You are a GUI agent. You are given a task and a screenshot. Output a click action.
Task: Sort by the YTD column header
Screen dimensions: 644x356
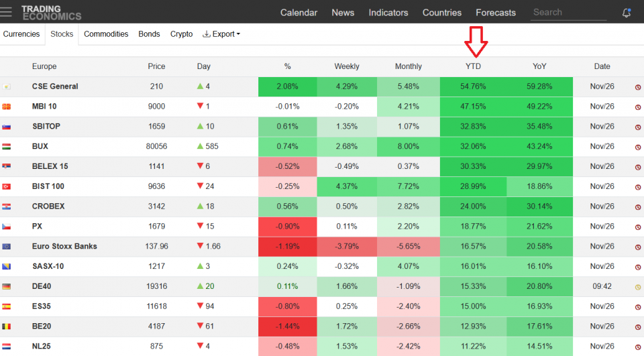[x=473, y=66]
